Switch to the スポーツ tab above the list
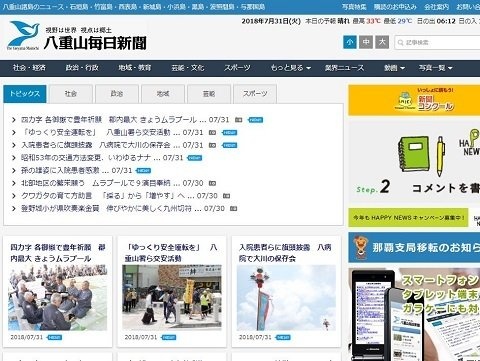Screen dimensions: 480x361 coord(255,94)
